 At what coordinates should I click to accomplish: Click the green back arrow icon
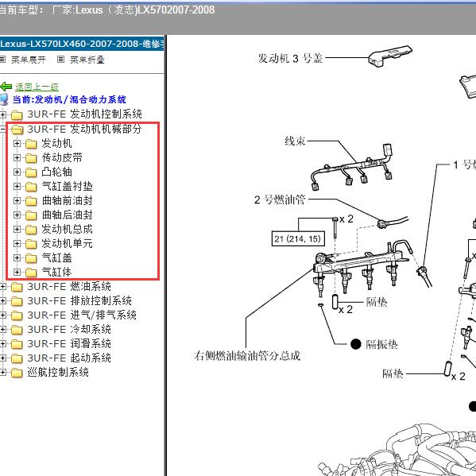[6, 87]
